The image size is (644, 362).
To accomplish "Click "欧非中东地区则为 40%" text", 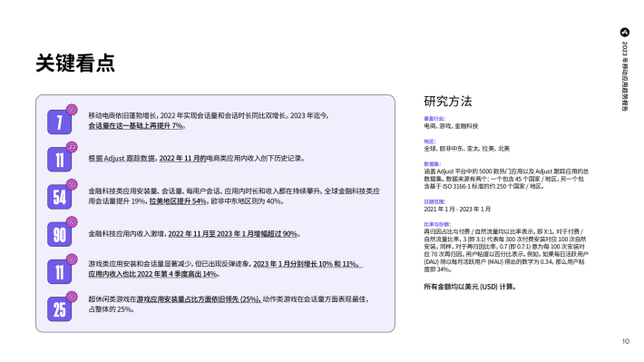I will (247, 201).
